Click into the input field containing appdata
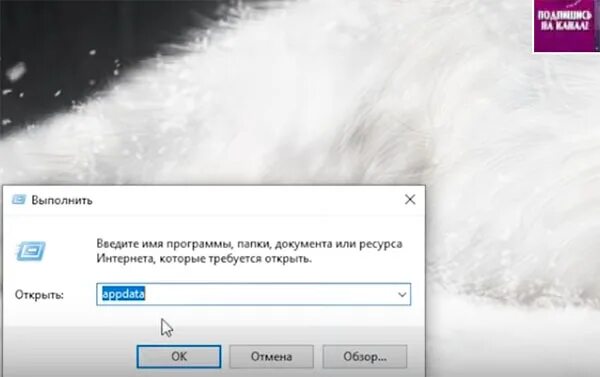Screen dimensions: 600x377 (253, 294)
